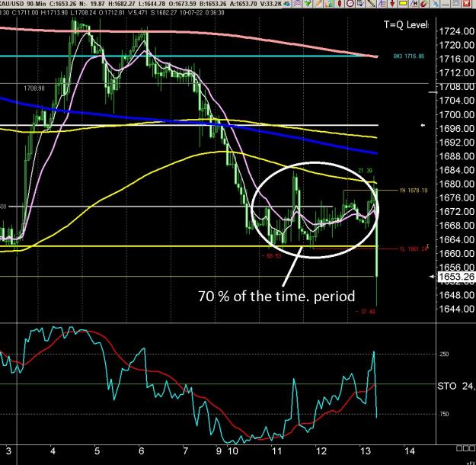The height and width of the screenshot is (465, 476).
Task: Click the blue pin icon
Action: tap(436, 4)
